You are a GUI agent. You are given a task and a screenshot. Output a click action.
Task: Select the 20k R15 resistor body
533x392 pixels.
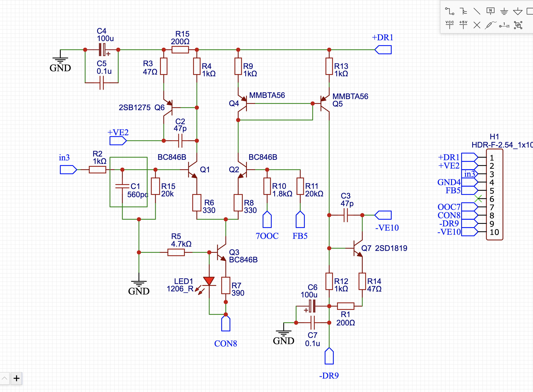155,186
